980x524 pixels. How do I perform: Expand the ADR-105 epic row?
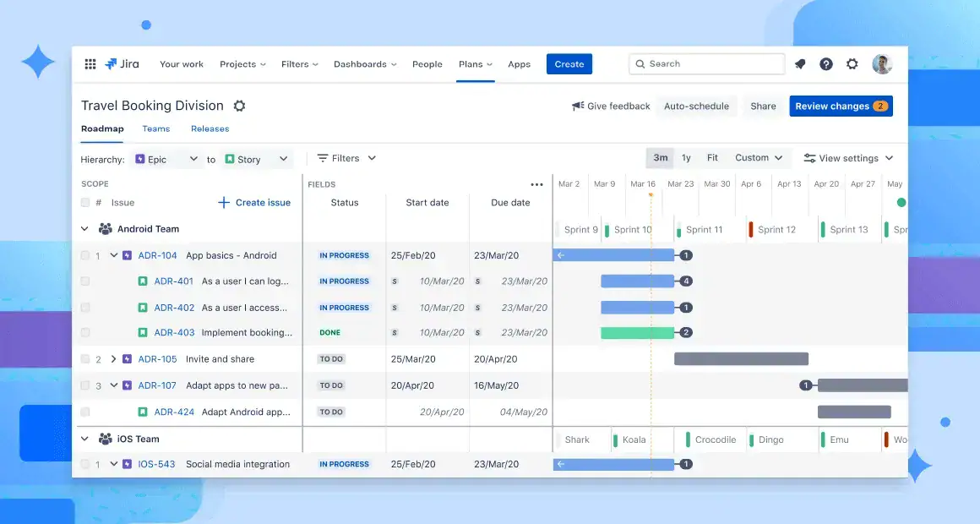coord(114,359)
